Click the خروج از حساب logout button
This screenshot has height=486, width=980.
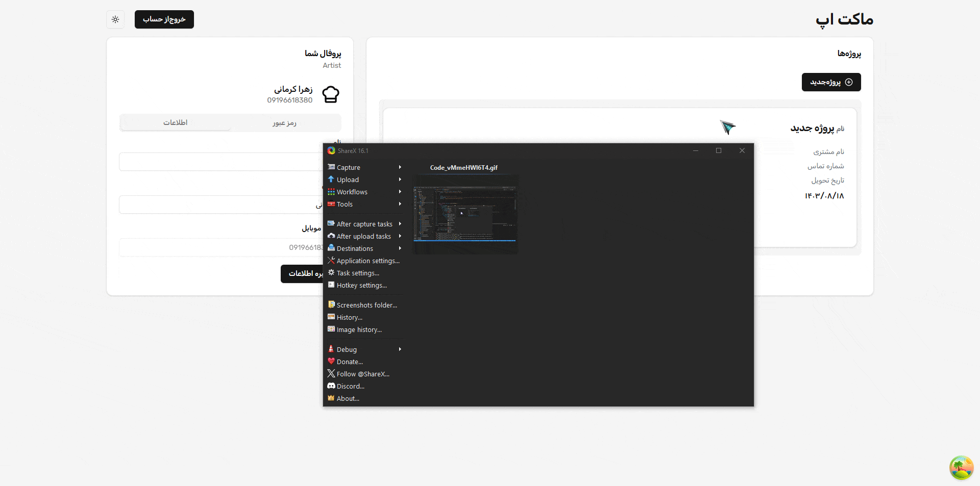pyautogui.click(x=164, y=19)
